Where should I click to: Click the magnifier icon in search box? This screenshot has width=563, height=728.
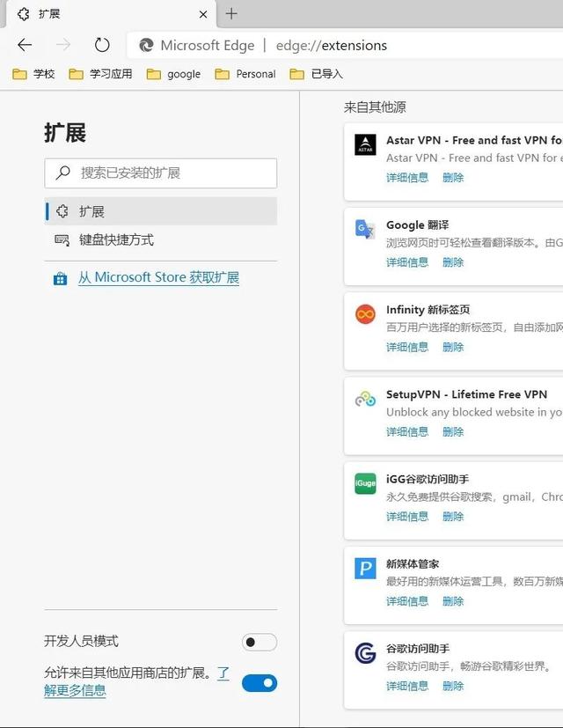click(x=62, y=173)
